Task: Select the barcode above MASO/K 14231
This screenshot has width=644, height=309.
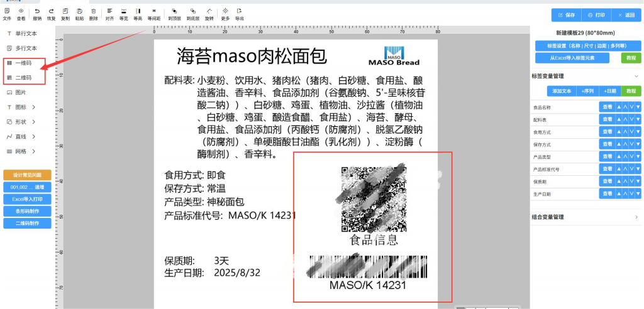Action: [369, 267]
